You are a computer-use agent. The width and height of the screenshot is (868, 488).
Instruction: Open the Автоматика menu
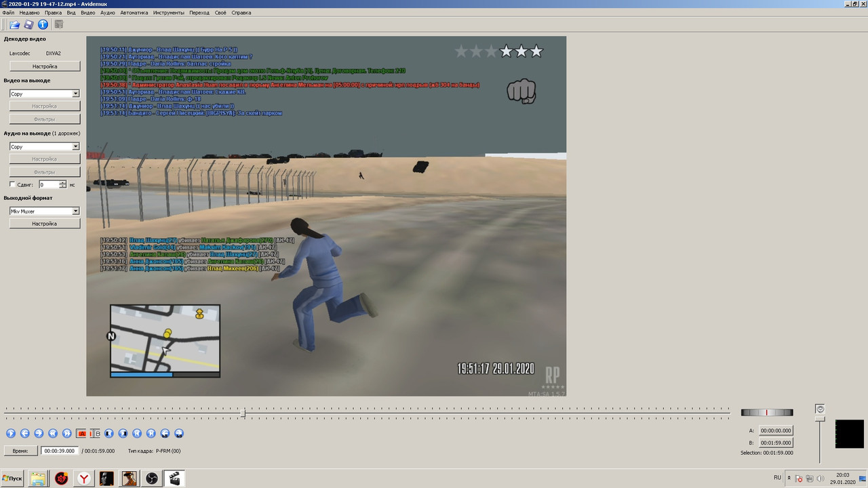point(134,13)
